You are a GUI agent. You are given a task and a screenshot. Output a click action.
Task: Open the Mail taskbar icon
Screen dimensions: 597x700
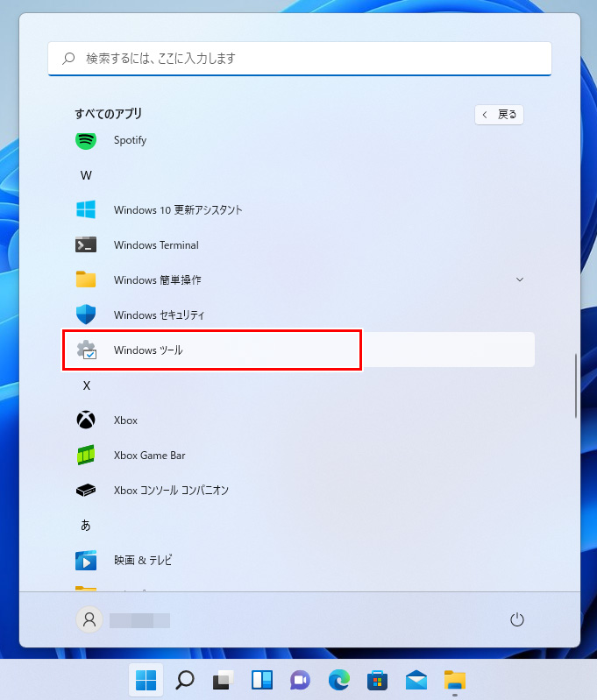click(x=416, y=680)
